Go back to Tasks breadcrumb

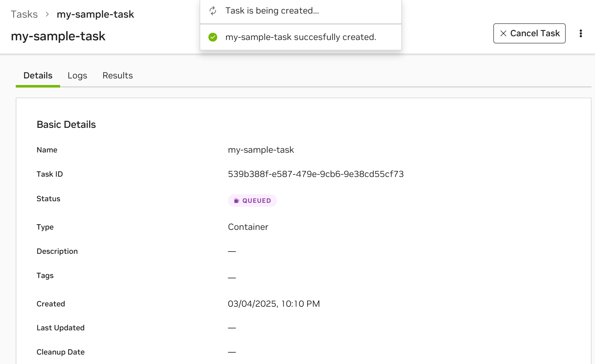click(24, 14)
